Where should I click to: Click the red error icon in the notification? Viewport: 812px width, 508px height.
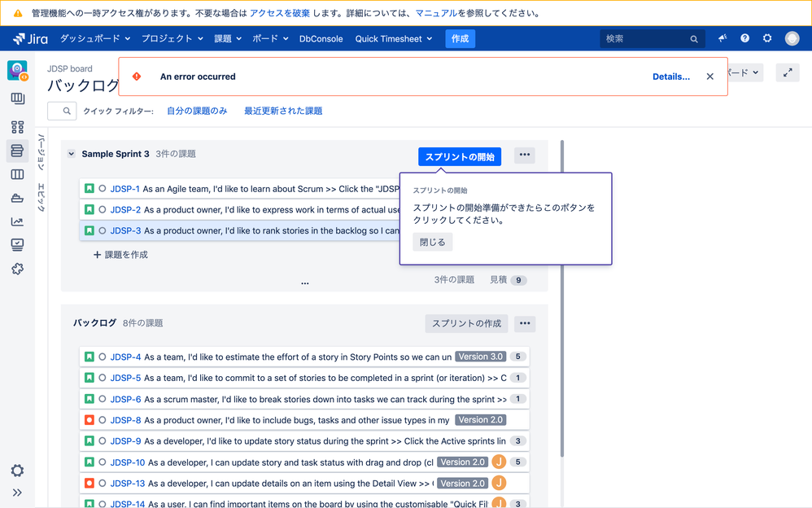[x=137, y=77]
